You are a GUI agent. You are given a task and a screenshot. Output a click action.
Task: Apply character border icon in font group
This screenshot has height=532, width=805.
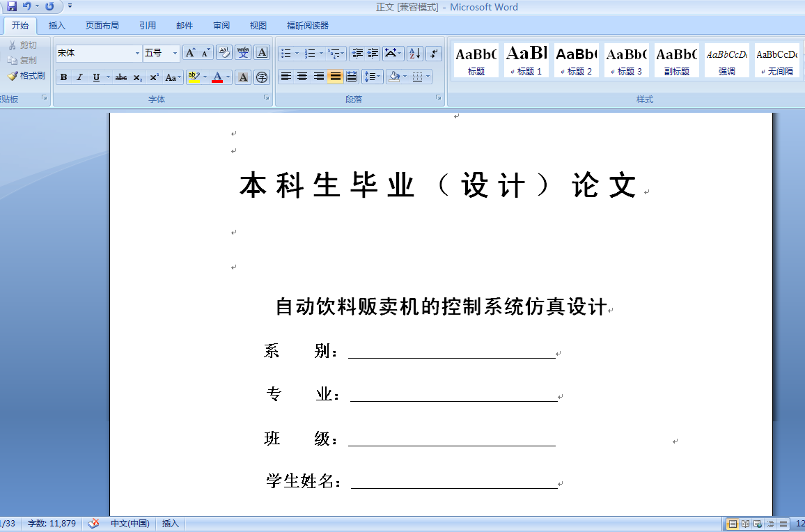[x=262, y=52]
